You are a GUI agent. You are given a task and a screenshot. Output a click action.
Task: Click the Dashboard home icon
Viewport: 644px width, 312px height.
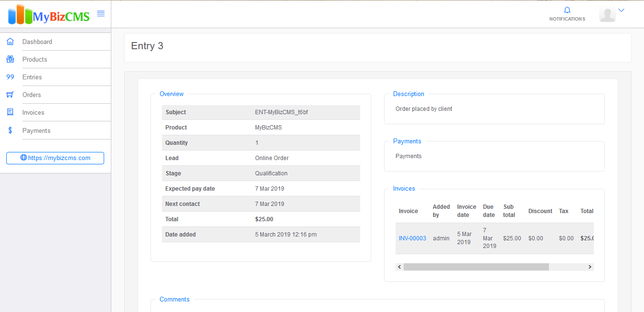pyautogui.click(x=10, y=42)
